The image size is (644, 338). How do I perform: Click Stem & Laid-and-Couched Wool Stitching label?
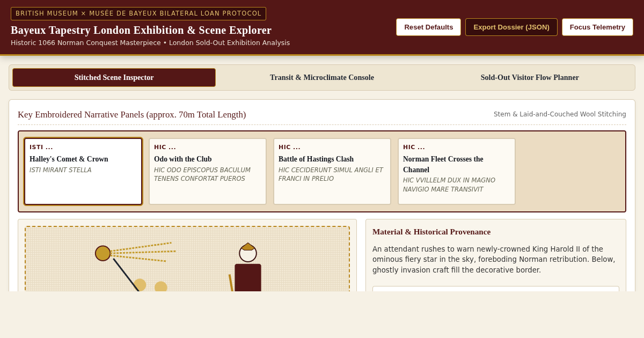click(x=560, y=114)
